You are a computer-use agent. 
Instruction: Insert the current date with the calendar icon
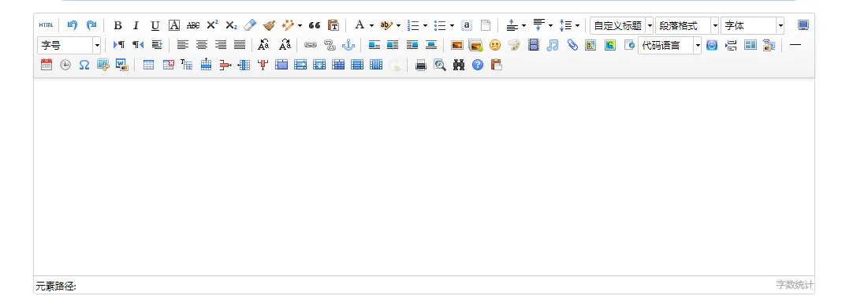coord(47,65)
